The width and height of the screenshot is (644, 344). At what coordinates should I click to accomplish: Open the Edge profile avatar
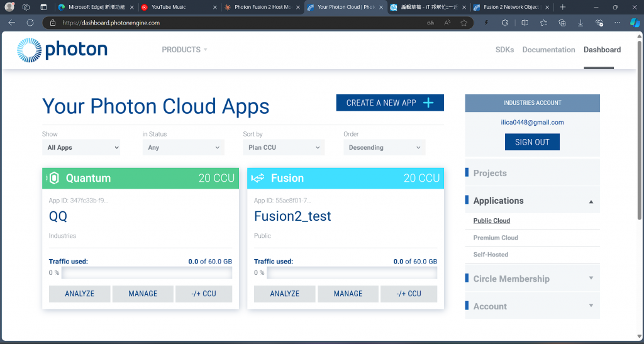click(x=9, y=7)
